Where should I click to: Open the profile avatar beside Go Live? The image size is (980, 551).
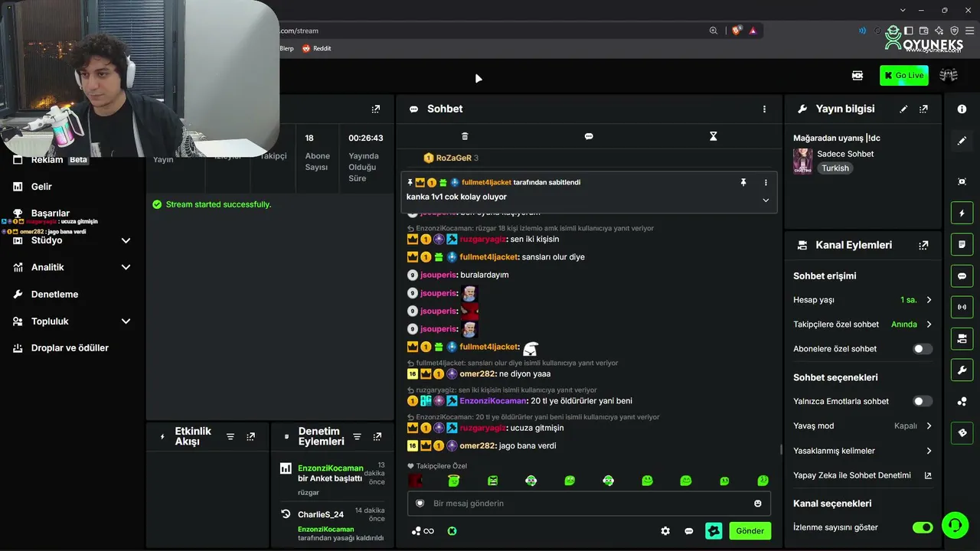pos(949,75)
